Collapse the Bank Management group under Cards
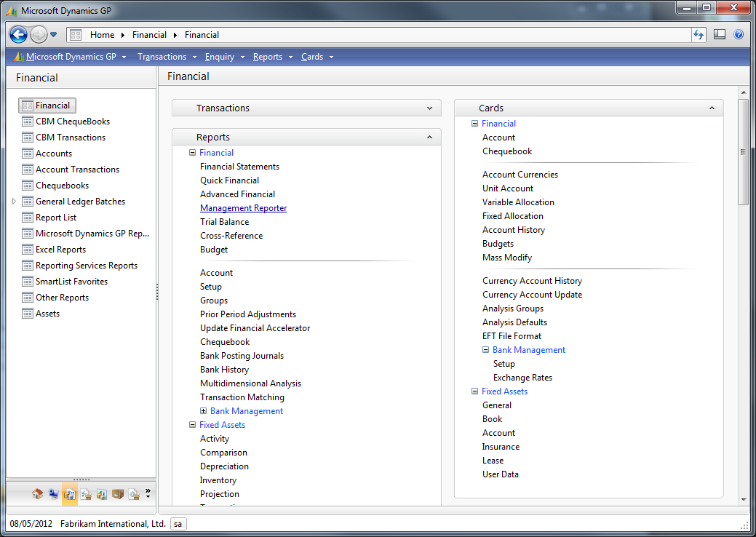Screen dimensions: 756x537 pyautogui.click(x=485, y=349)
